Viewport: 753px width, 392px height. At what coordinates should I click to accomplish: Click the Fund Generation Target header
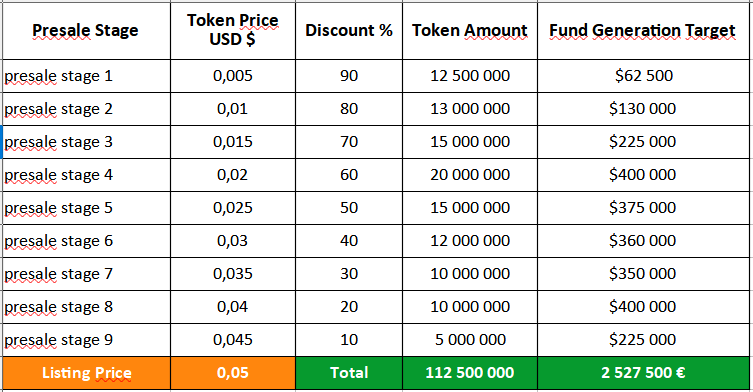[643, 31]
